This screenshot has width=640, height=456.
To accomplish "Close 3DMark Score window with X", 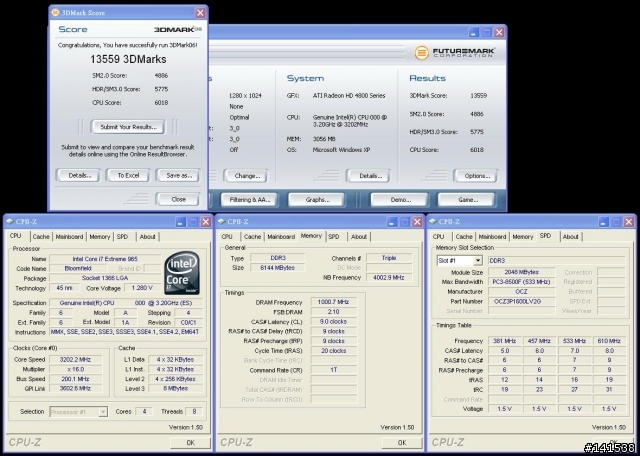I will [200, 13].
